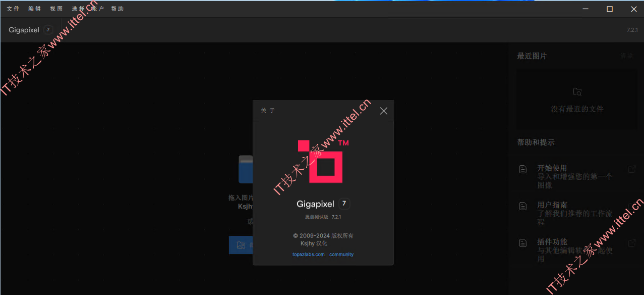Click the document icon beside 插件功能

[x=523, y=243]
